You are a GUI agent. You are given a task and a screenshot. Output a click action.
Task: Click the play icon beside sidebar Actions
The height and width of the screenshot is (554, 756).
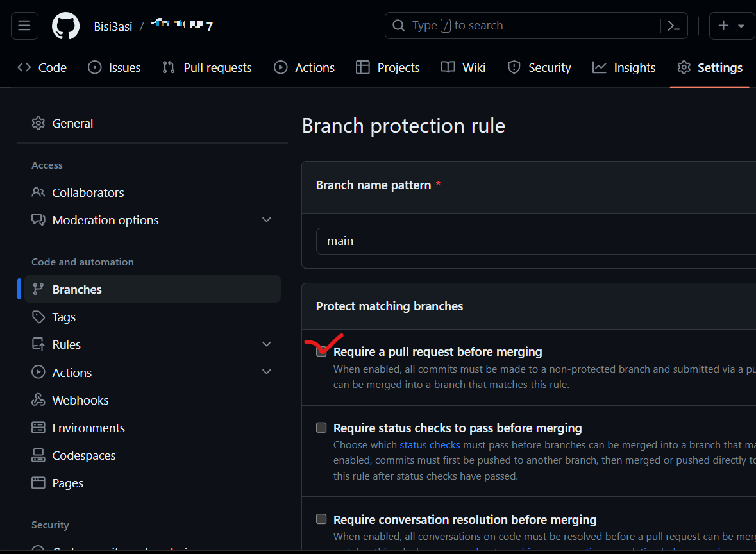point(38,373)
